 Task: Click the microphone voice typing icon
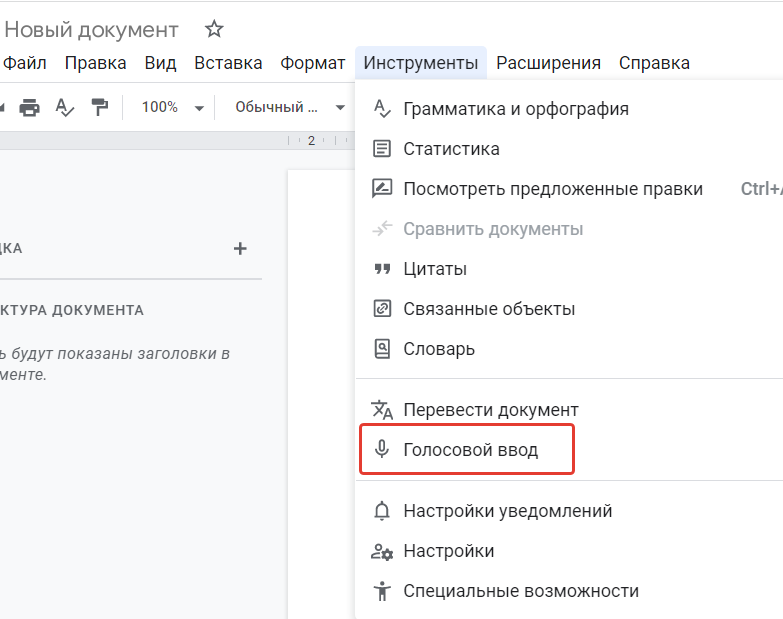coord(382,449)
